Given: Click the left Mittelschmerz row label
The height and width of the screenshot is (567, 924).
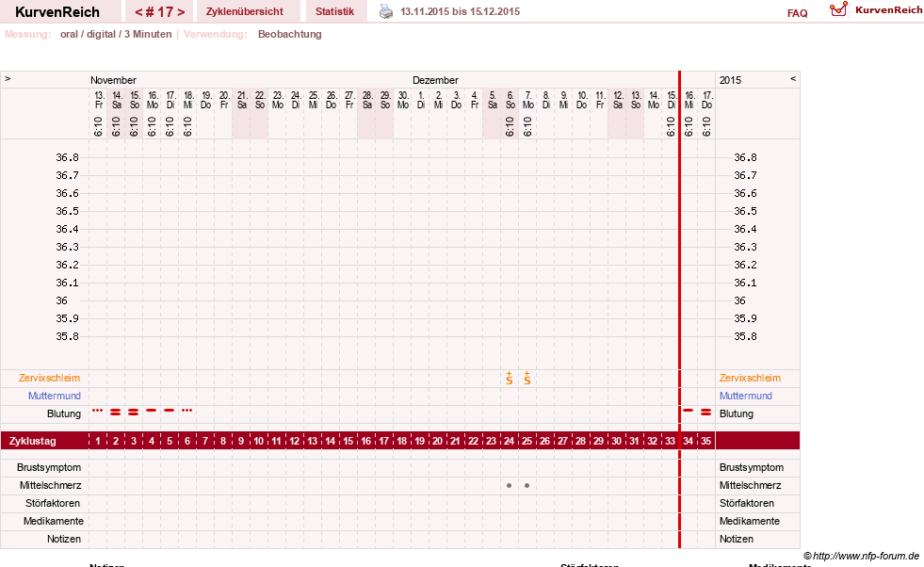Looking at the screenshot, I should click(x=51, y=486).
